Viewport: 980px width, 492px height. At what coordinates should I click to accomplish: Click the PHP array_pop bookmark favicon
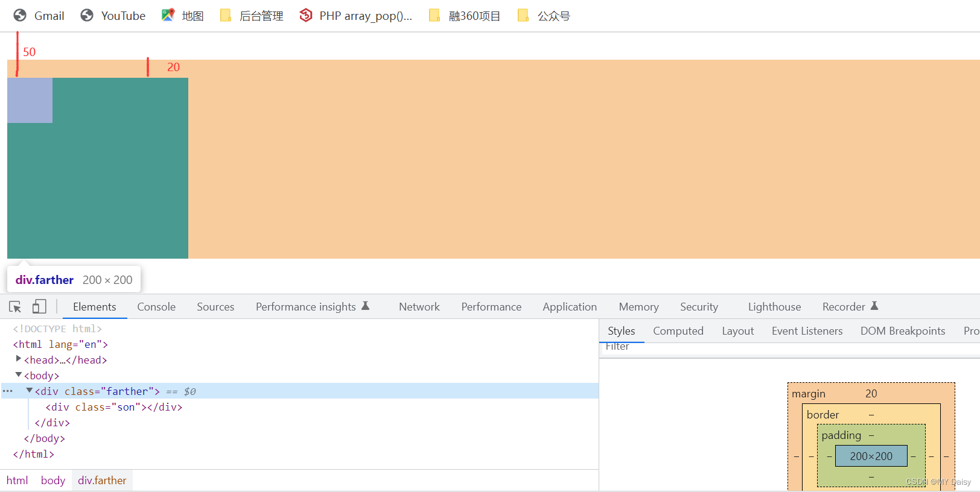(306, 15)
